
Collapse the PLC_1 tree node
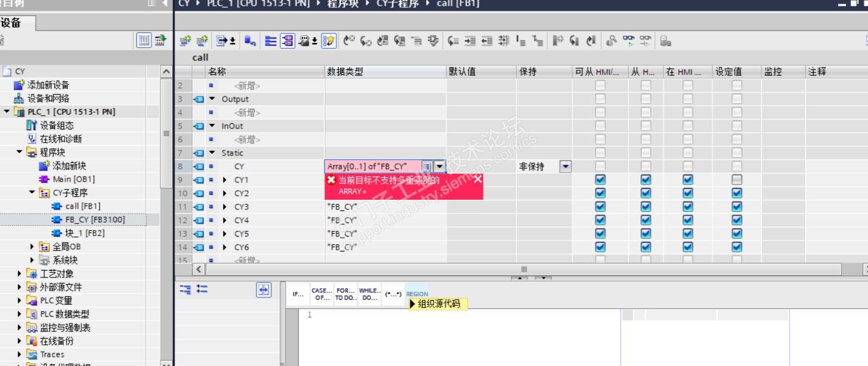7,112
